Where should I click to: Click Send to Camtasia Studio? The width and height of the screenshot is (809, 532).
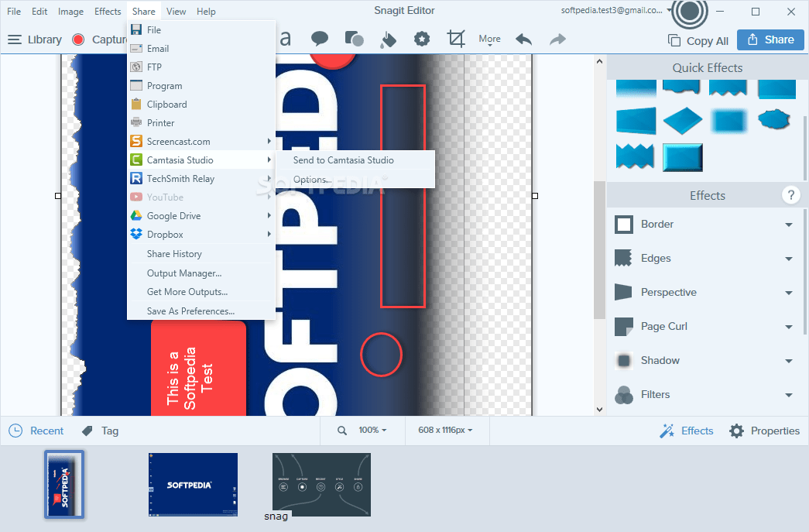(355, 160)
